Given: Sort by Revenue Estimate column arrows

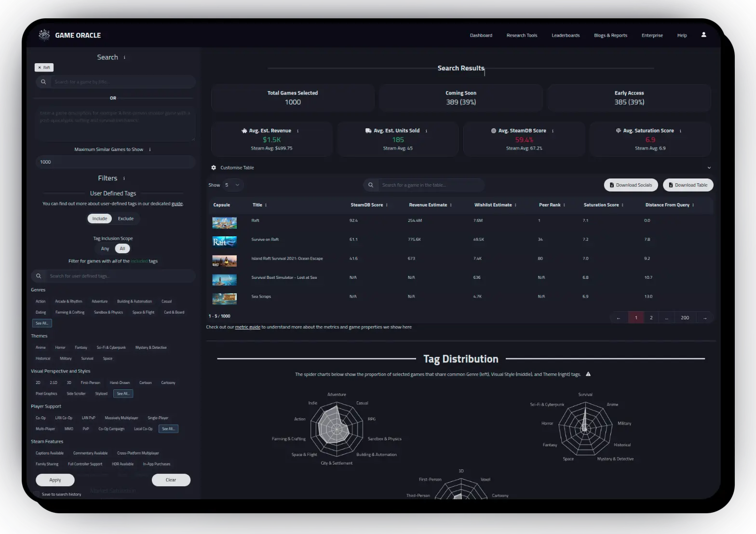Looking at the screenshot, I should [x=451, y=205].
